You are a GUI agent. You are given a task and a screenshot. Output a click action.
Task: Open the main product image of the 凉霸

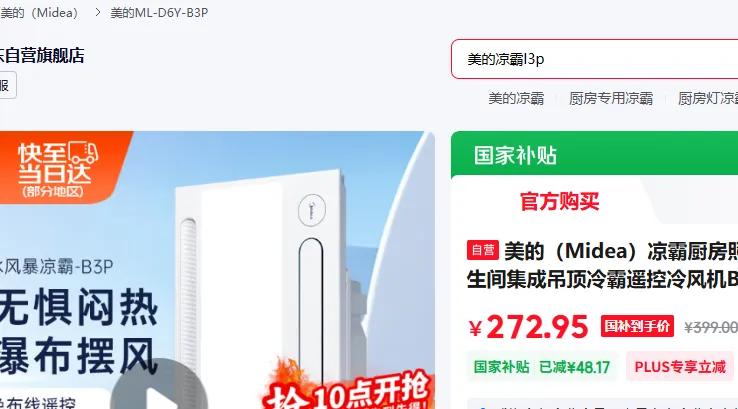click(x=217, y=270)
